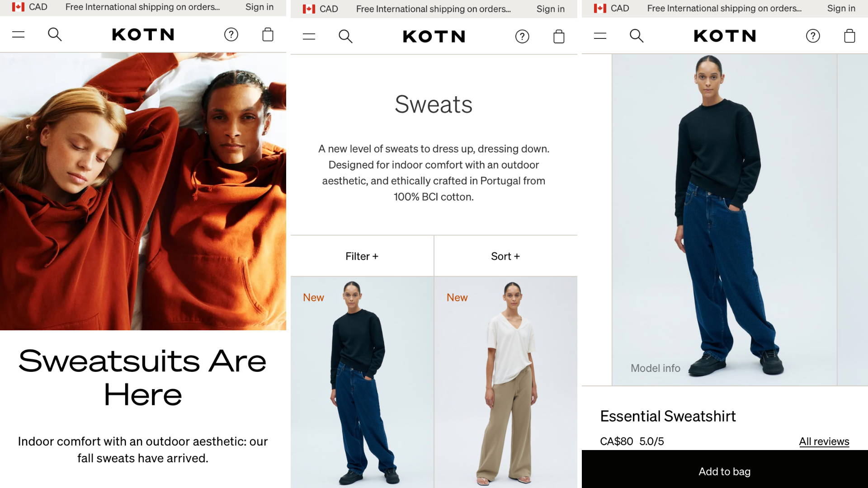This screenshot has height=488, width=868.
Task: Show Model info on product photo
Action: [x=655, y=368]
